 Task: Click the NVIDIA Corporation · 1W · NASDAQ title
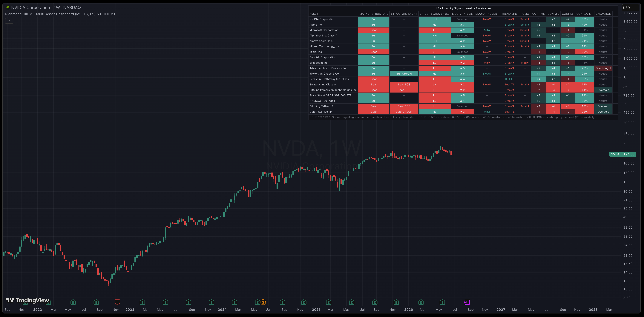(x=46, y=7)
